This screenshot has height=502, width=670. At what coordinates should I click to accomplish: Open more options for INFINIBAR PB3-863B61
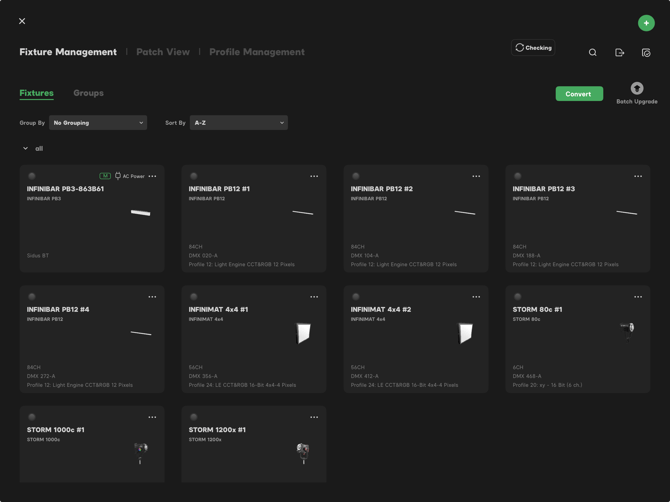(x=152, y=176)
